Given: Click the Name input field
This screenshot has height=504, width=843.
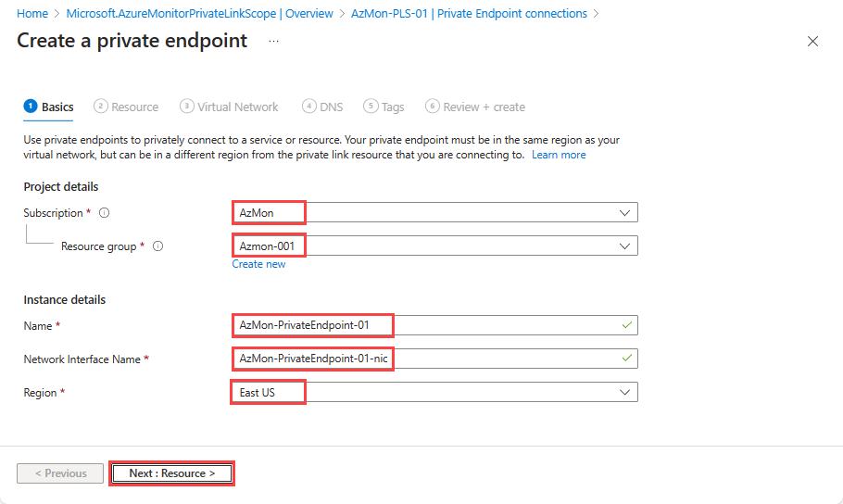Looking at the screenshot, I should coord(434,326).
